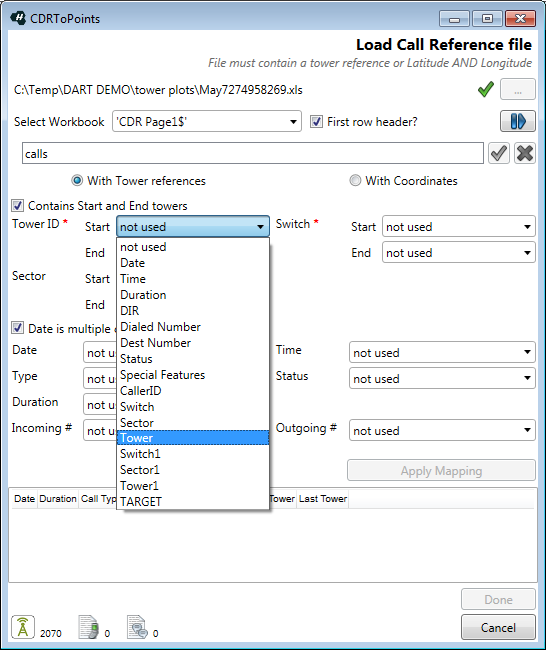Select the With Coordinates radio button
Viewport: 546px width, 650px height.
point(355,181)
